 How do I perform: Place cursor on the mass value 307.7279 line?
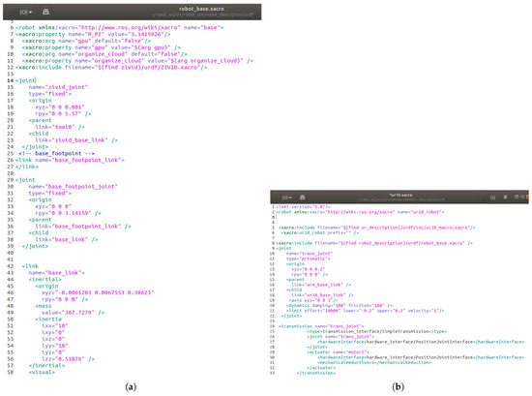coord(73,313)
